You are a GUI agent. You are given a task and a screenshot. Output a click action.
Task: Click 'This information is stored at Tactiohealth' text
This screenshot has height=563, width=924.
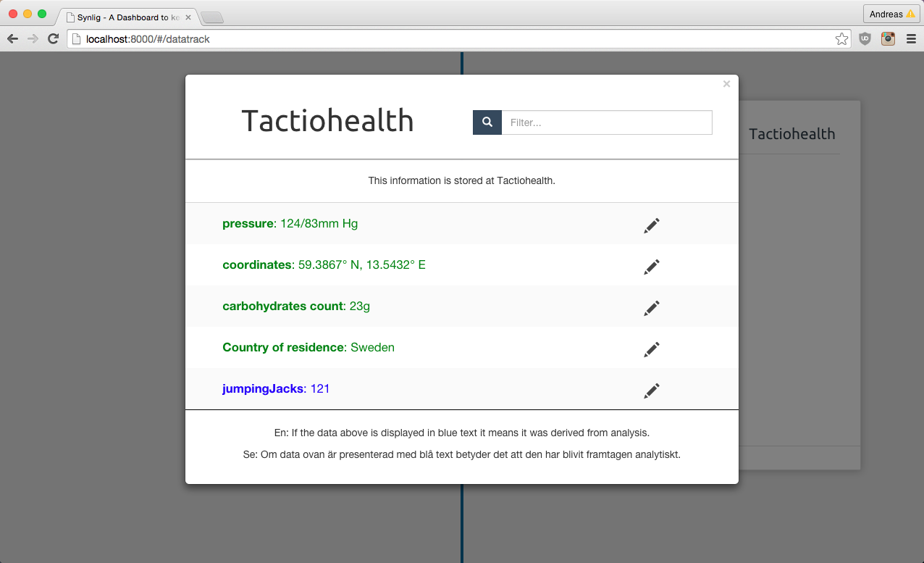[x=462, y=180]
